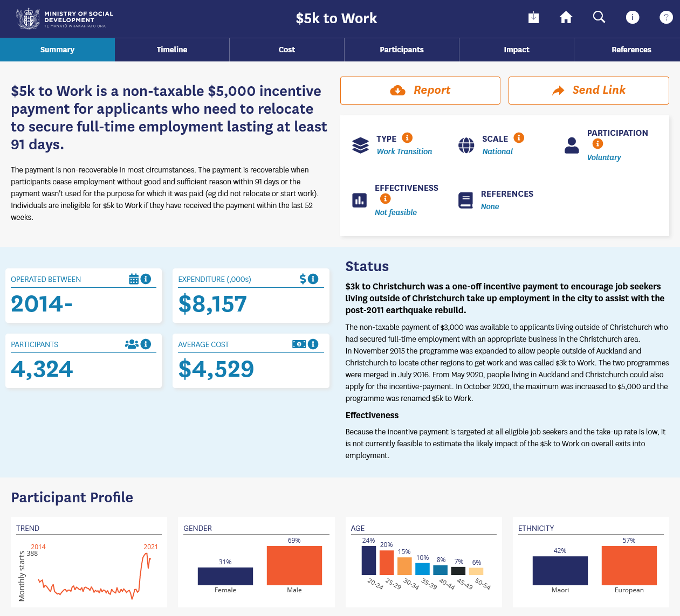Go to home via house icon

(x=566, y=18)
